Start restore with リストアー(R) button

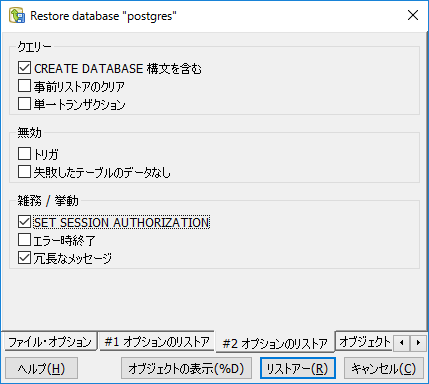tap(298, 368)
